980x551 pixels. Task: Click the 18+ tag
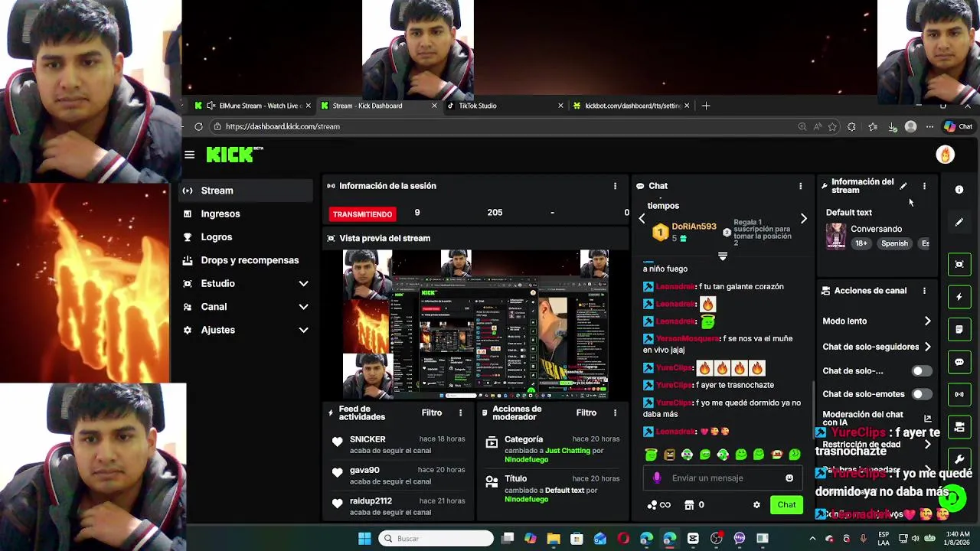(861, 243)
